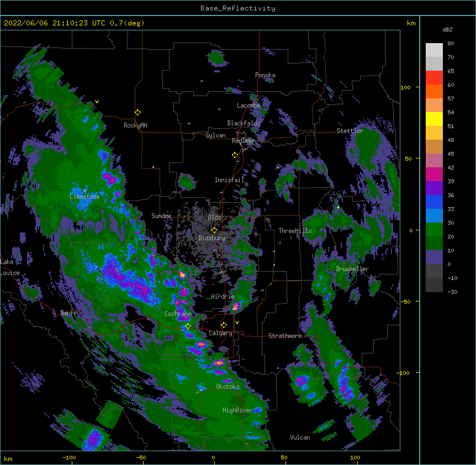Click the Limestone label

point(84,197)
